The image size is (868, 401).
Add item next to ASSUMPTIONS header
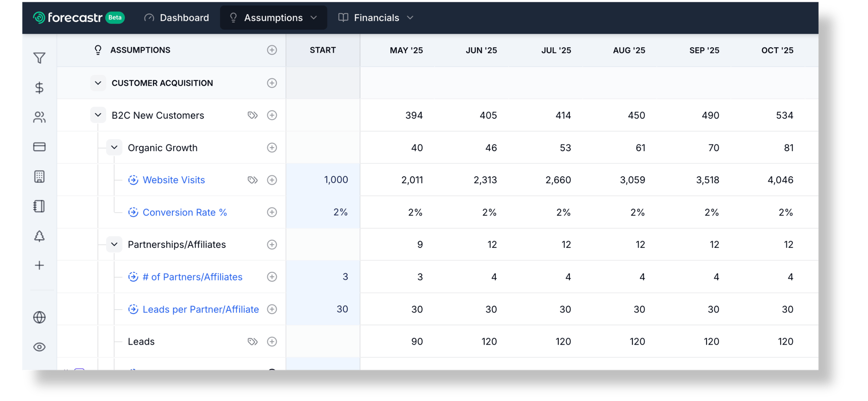tap(272, 50)
